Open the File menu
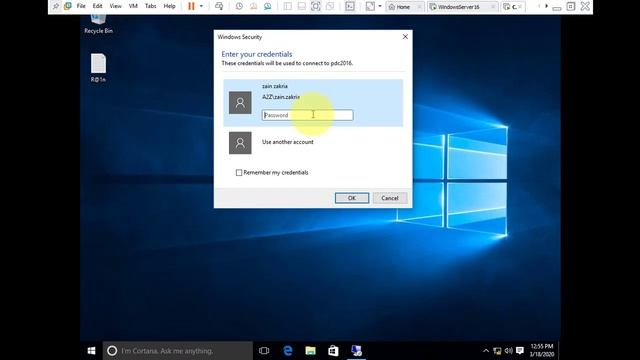The height and width of the screenshot is (360, 640). coord(81,6)
